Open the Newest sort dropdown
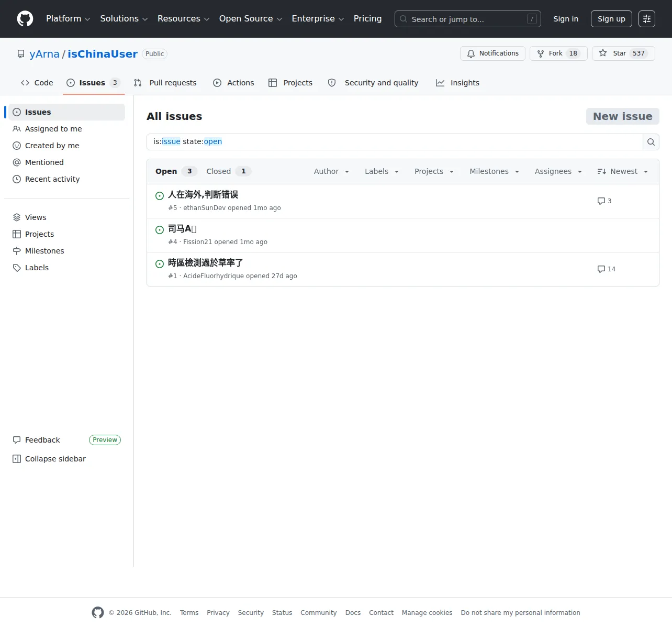 pos(622,171)
